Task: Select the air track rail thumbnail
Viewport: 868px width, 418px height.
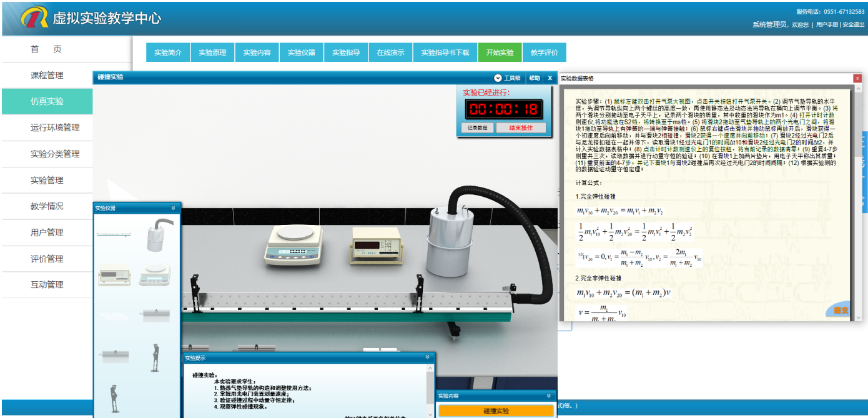Action: coord(114,234)
